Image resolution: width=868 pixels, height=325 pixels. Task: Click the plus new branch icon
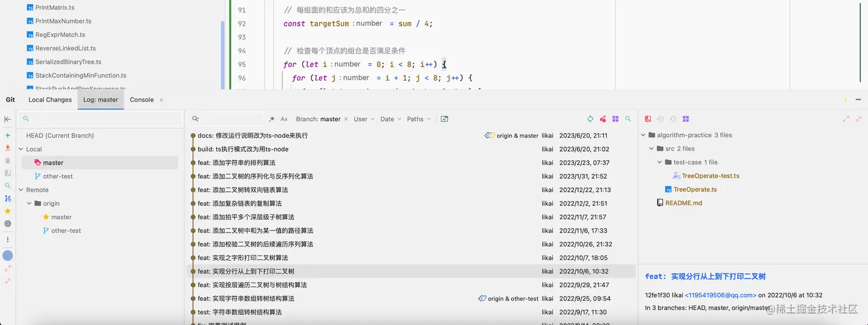pos(7,136)
